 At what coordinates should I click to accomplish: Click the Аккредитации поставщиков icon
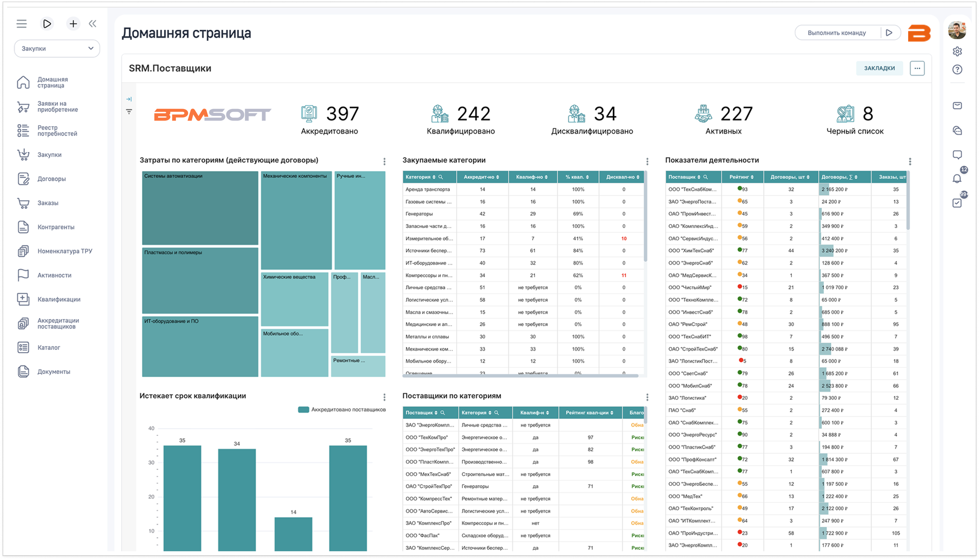pos(23,324)
